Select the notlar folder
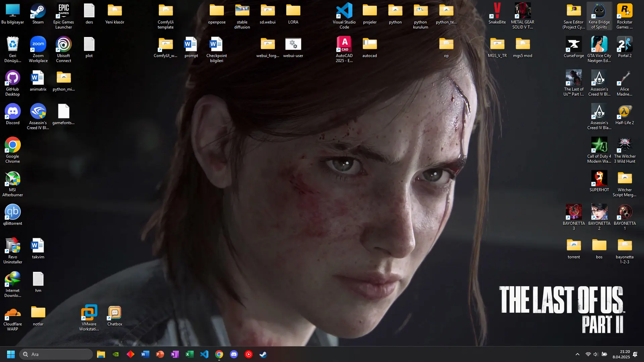644x362 pixels. pyautogui.click(x=38, y=316)
